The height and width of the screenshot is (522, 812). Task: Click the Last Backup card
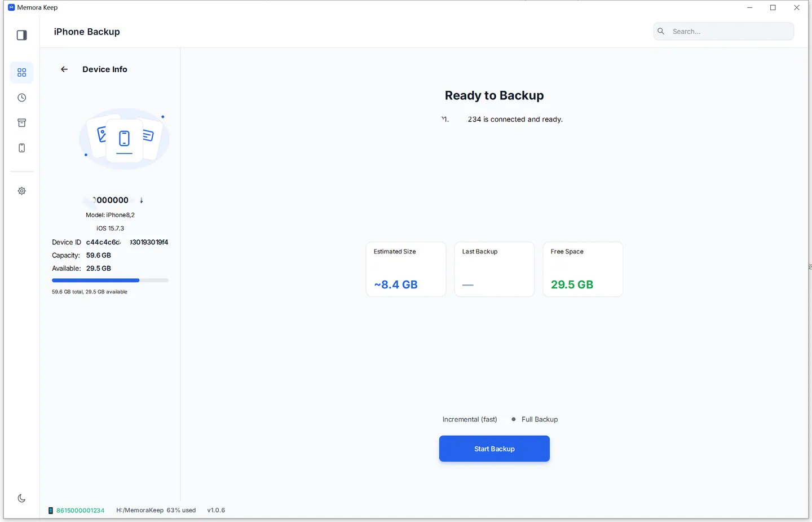tap(495, 269)
